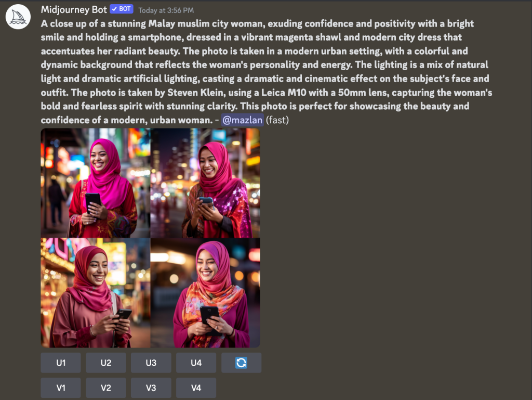Open the top-left image with black smartphone
Image resolution: width=532 pixels, height=400 pixels.
(96, 183)
